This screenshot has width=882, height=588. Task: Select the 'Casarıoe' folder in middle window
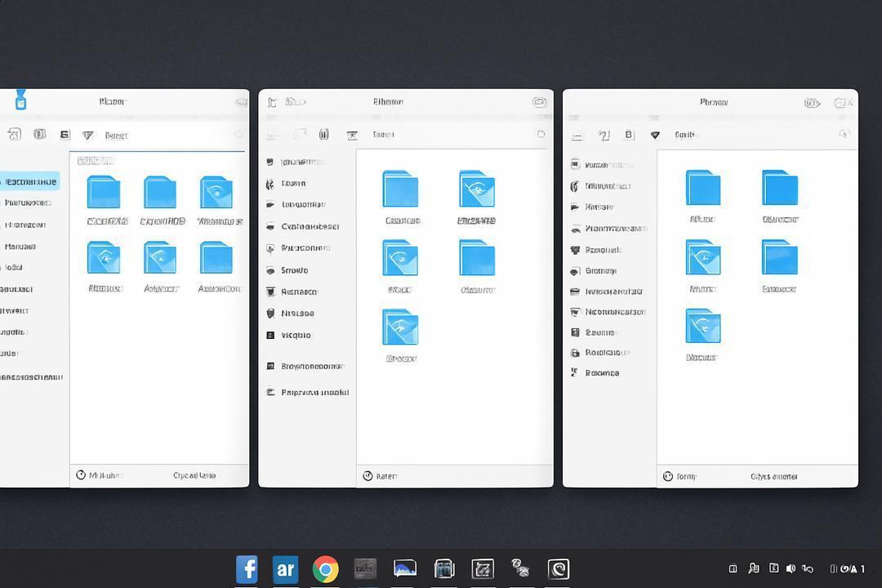pos(401,198)
